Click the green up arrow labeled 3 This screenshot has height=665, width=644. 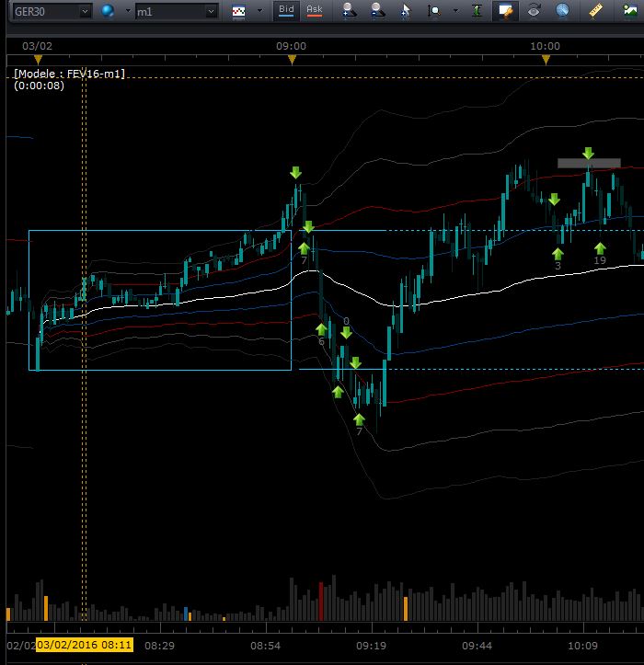[x=558, y=254]
